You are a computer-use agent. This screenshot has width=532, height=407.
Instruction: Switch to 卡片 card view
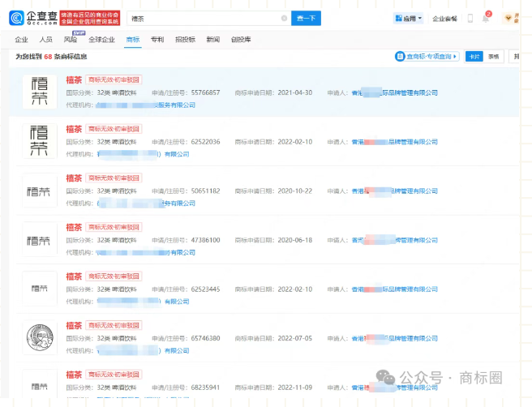click(x=474, y=57)
